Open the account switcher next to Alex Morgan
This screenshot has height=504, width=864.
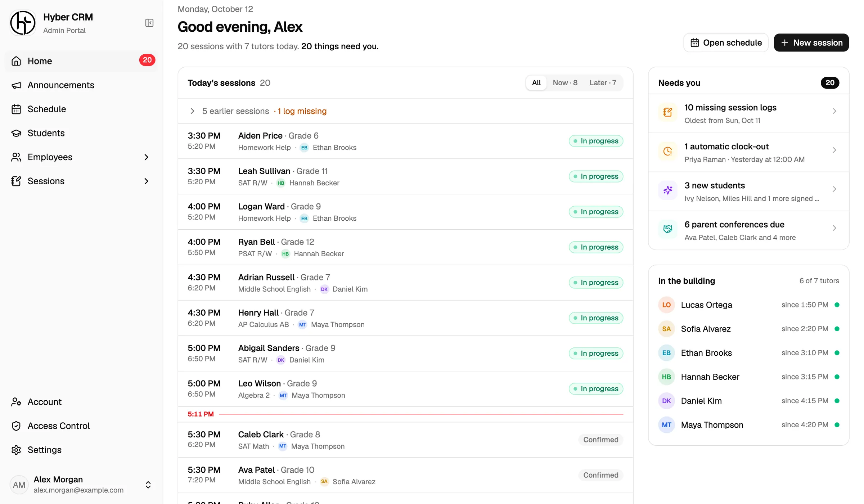tap(148, 485)
